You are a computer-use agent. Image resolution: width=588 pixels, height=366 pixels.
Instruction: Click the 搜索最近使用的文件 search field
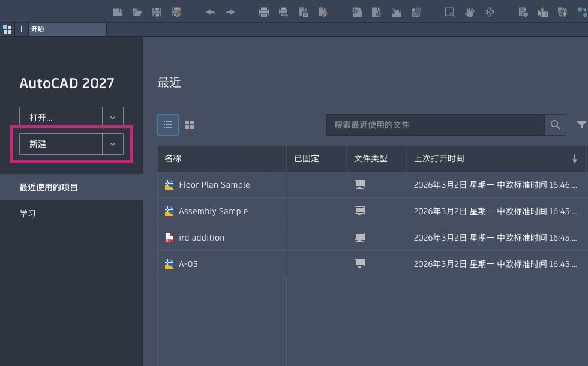click(x=436, y=125)
